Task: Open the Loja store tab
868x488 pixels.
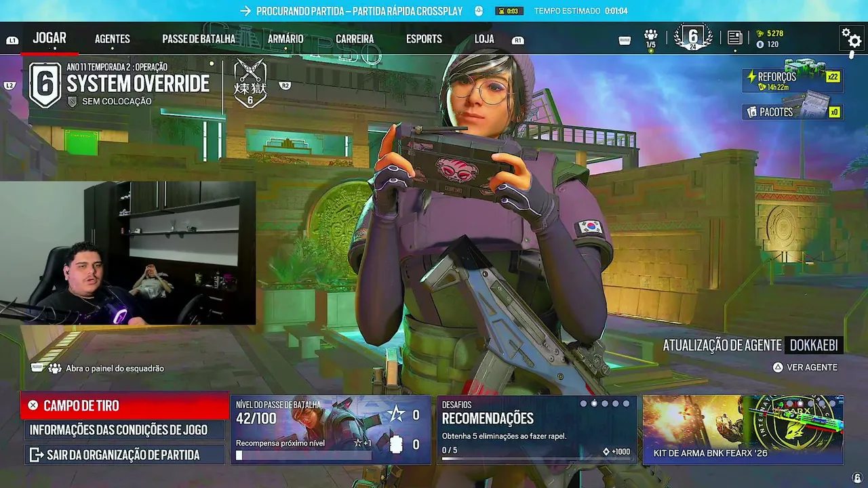Action: pyautogui.click(x=484, y=39)
